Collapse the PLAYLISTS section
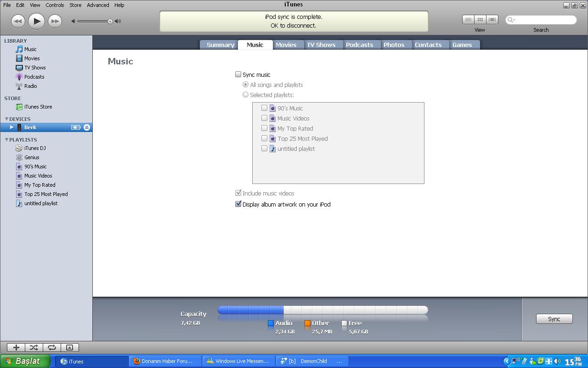 6,139
